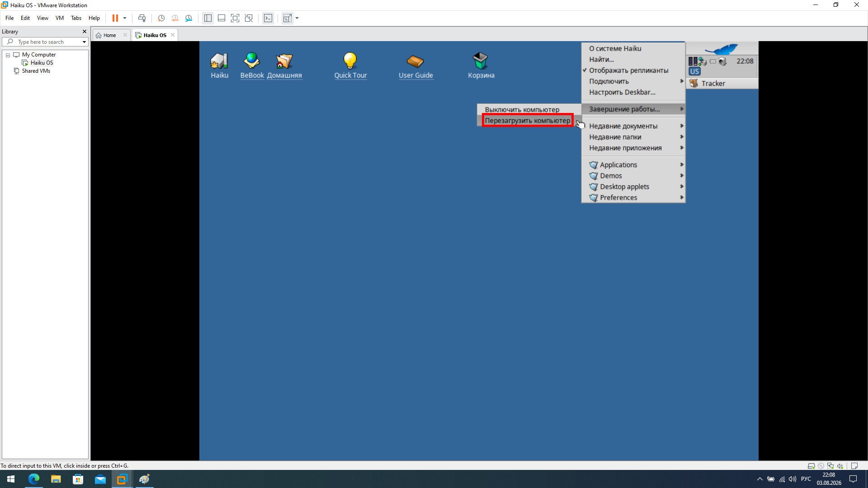Take a snapshot of the virtual machine
This screenshot has width=868, height=488.
tap(161, 18)
